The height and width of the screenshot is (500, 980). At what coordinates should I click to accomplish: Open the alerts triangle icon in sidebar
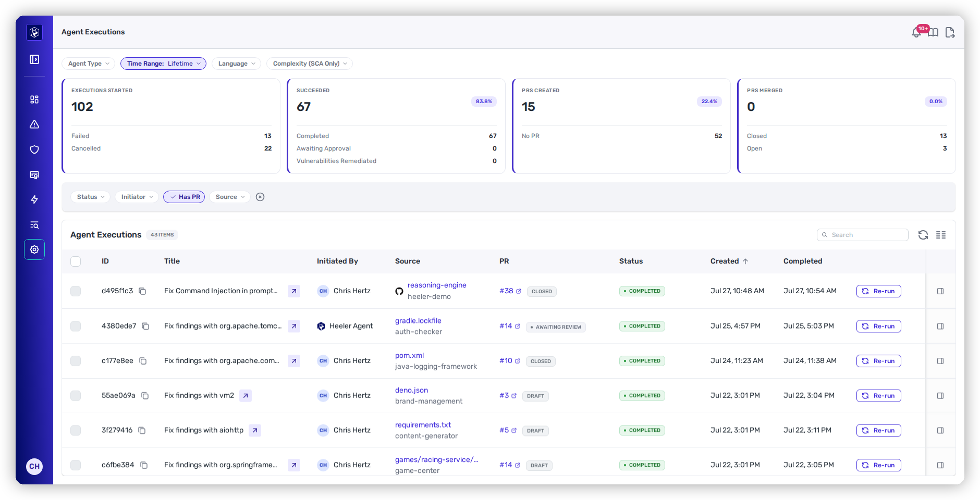pos(34,124)
